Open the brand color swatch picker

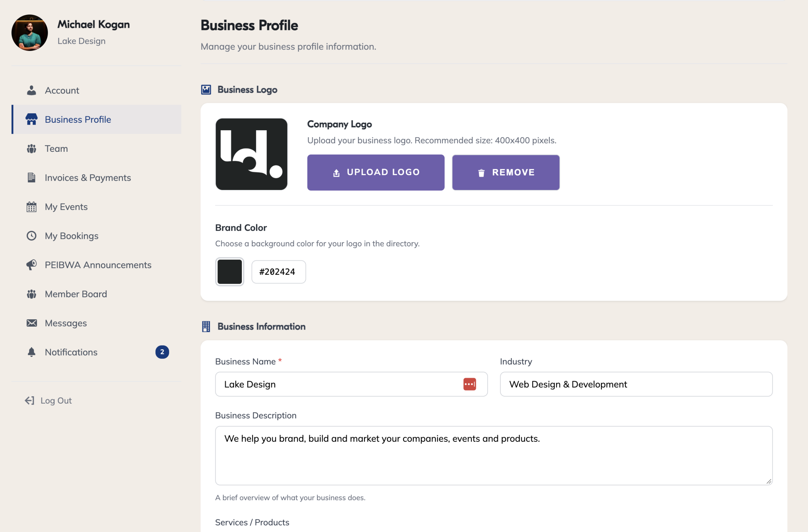(x=229, y=272)
